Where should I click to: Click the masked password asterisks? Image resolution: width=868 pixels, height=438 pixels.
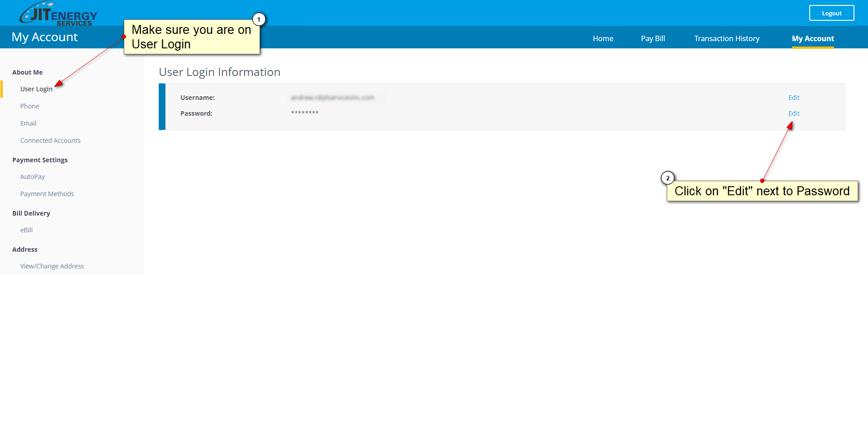pyautogui.click(x=304, y=113)
